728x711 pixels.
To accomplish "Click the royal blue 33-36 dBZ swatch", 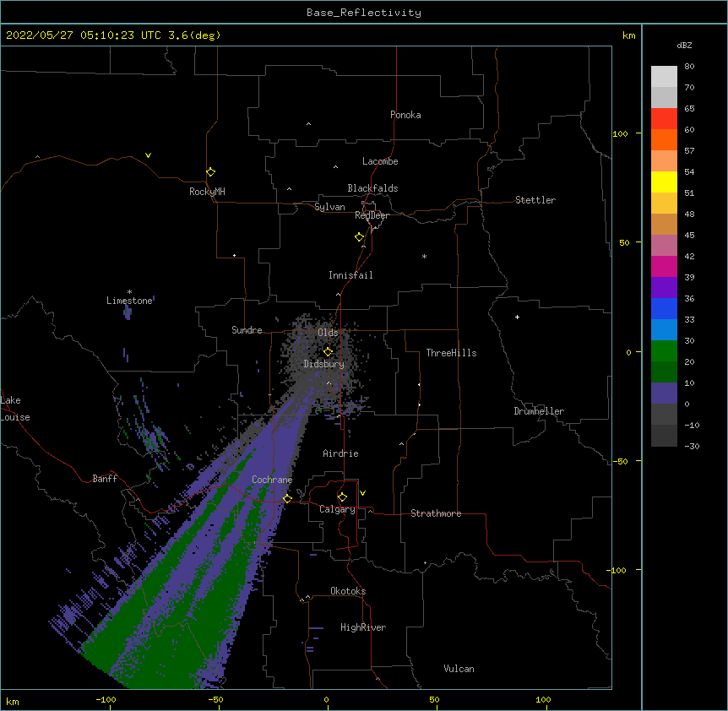I will click(x=664, y=308).
